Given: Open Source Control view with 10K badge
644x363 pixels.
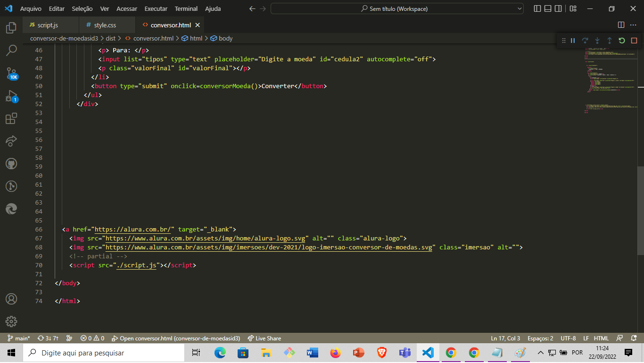Looking at the screenshot, I should click(11, 73).
